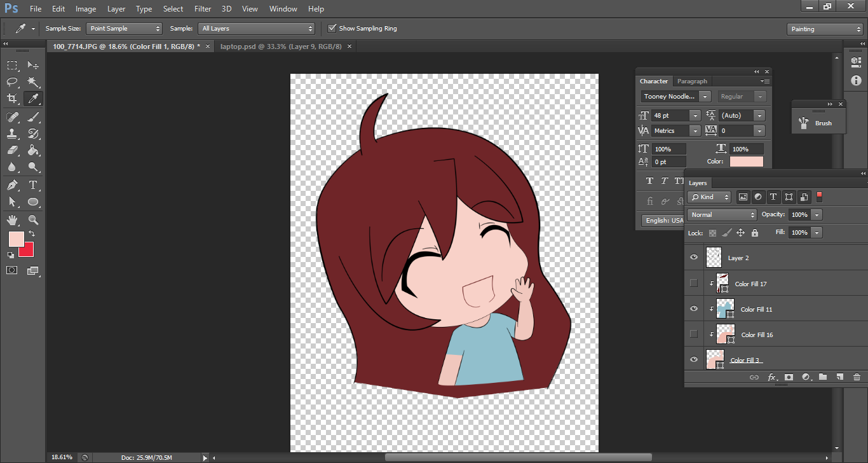
Task: Select the Horizontal Type tool
Action: (33, 185)
